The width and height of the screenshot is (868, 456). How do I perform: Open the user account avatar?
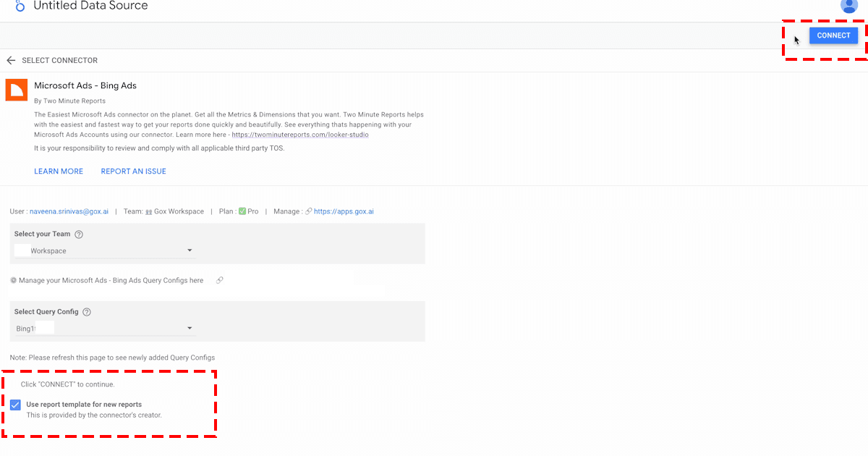[848, 5]
